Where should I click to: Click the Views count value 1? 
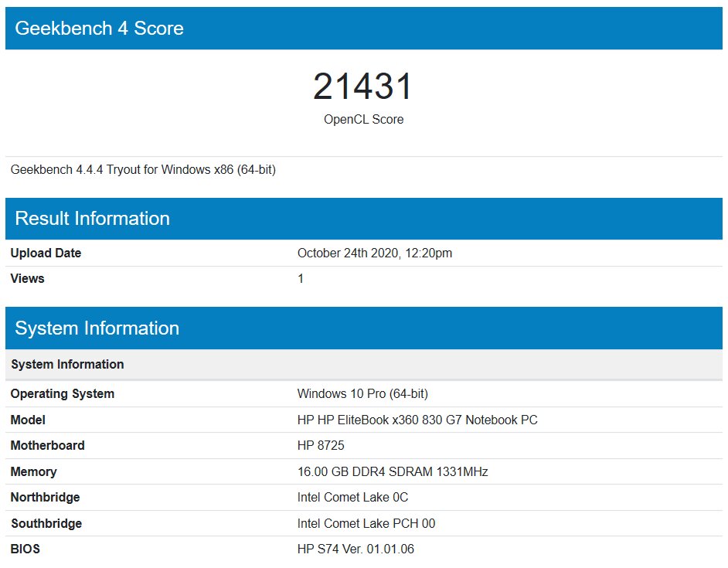301,279
